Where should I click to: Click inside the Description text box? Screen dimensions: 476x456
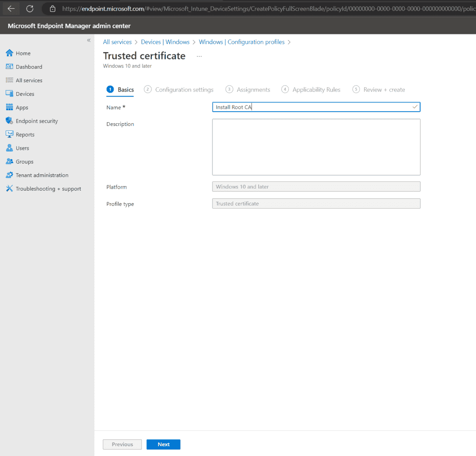[x=316, y=146]
